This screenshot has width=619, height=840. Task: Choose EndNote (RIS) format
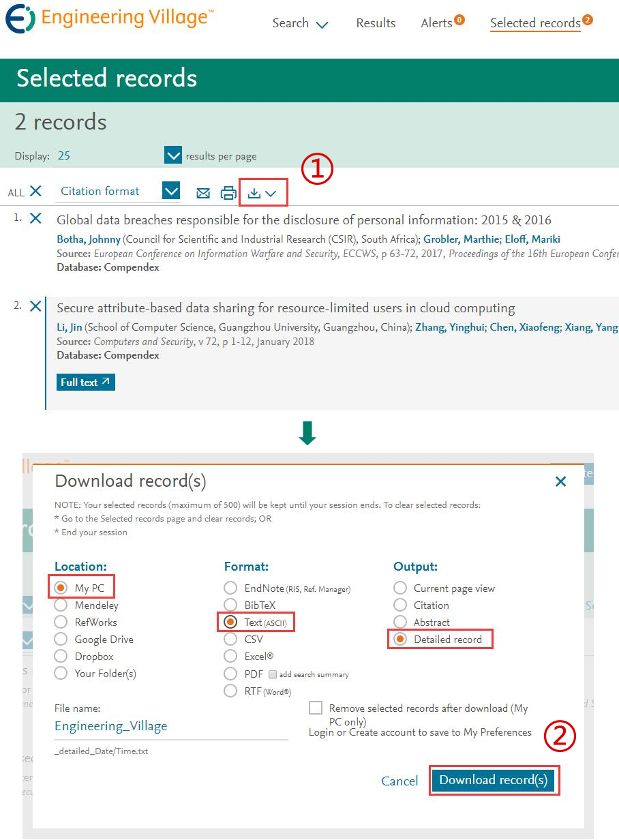pyautogui.click(x=231, y=588)
